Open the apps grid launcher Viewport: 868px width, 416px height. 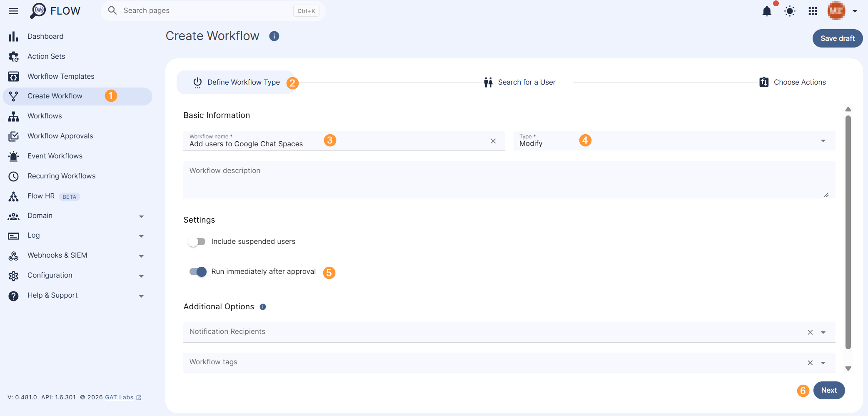tap(813, 11)
